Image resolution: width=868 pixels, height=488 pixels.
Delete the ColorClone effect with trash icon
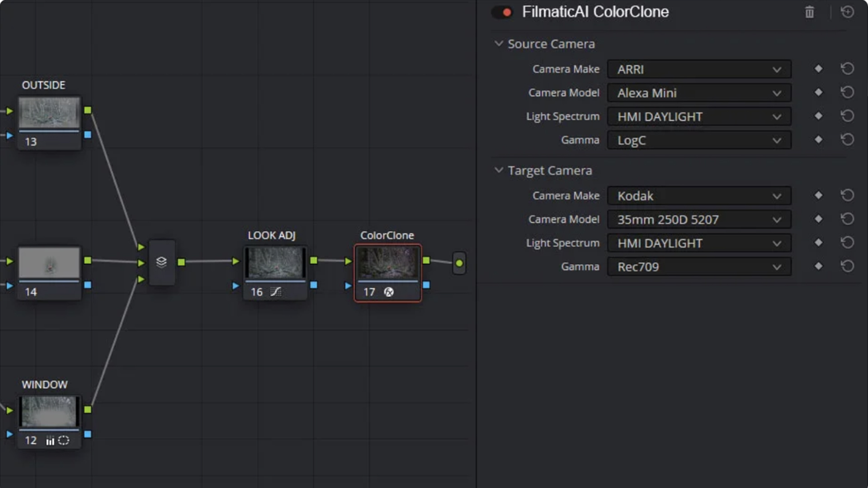(x=809, y=12)
